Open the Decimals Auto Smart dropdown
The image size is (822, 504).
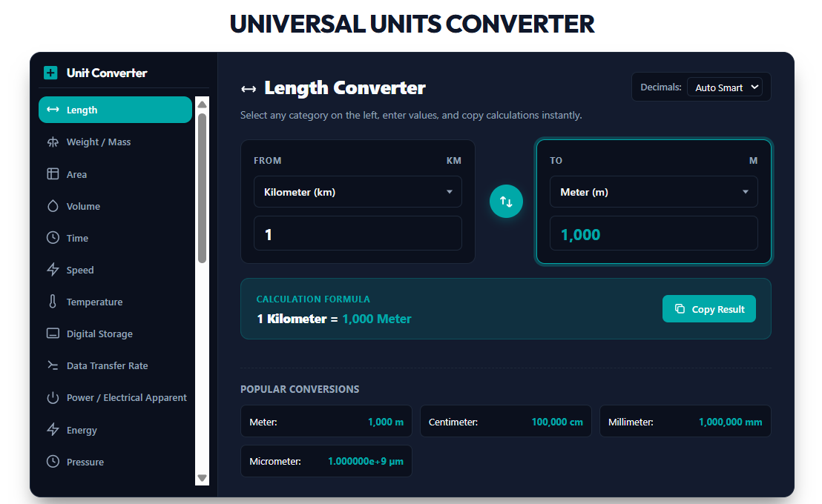click(725, 87)
